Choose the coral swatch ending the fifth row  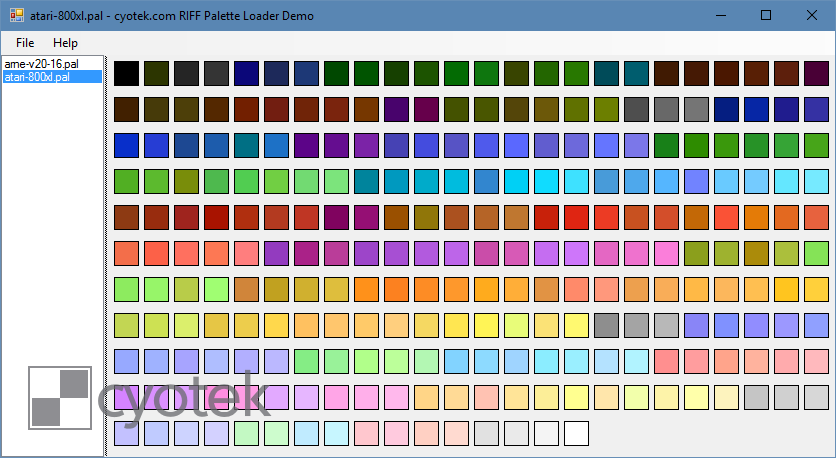816,218
